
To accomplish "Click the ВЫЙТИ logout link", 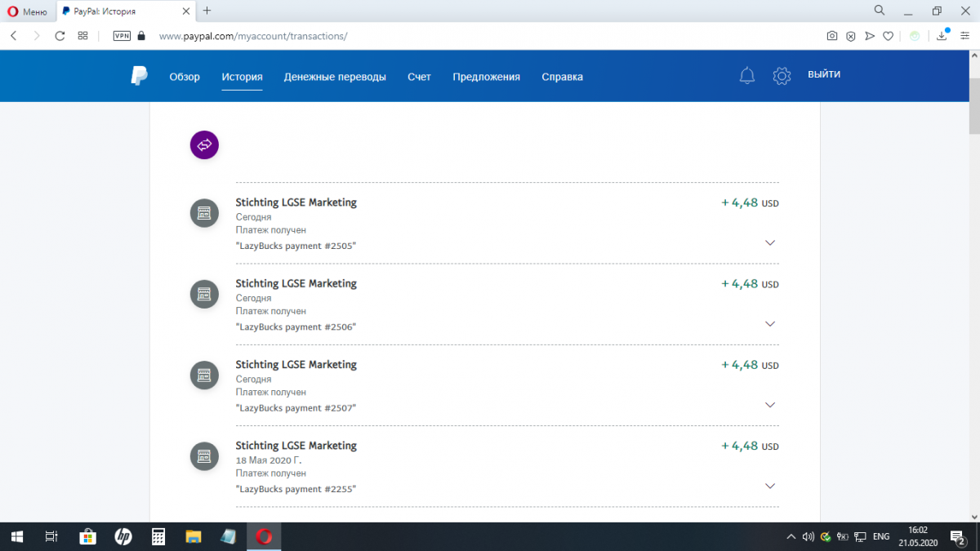I will (x=824, y=74).
